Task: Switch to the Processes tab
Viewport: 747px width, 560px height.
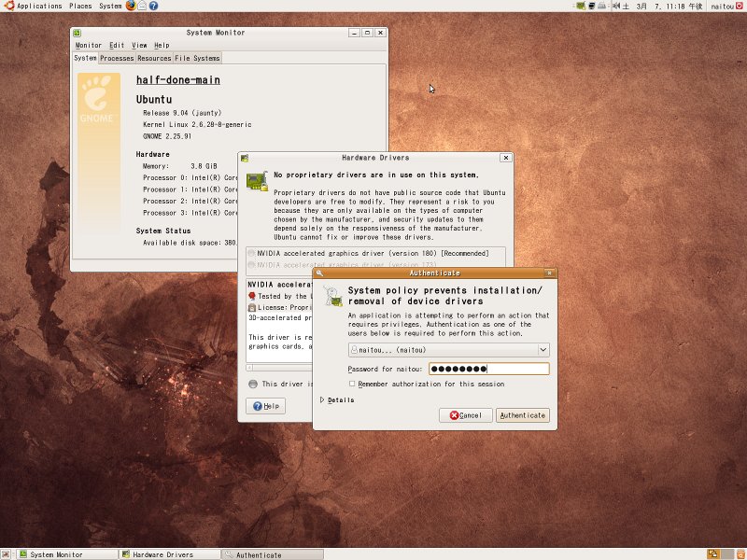Action: pos(117,58)
